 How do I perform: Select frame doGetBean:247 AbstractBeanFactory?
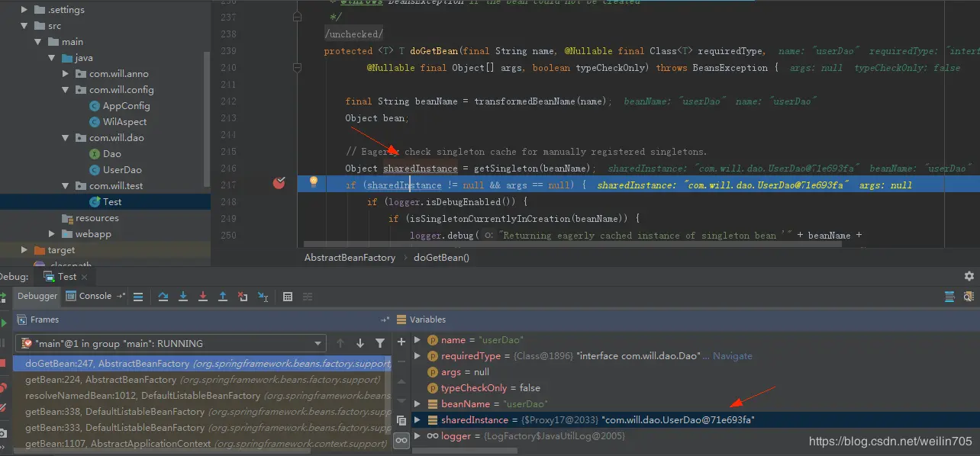pos(202,364)
